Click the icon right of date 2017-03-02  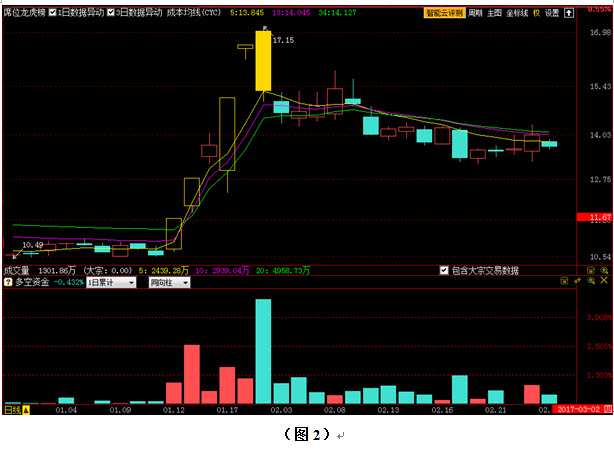tap(606, 410)
